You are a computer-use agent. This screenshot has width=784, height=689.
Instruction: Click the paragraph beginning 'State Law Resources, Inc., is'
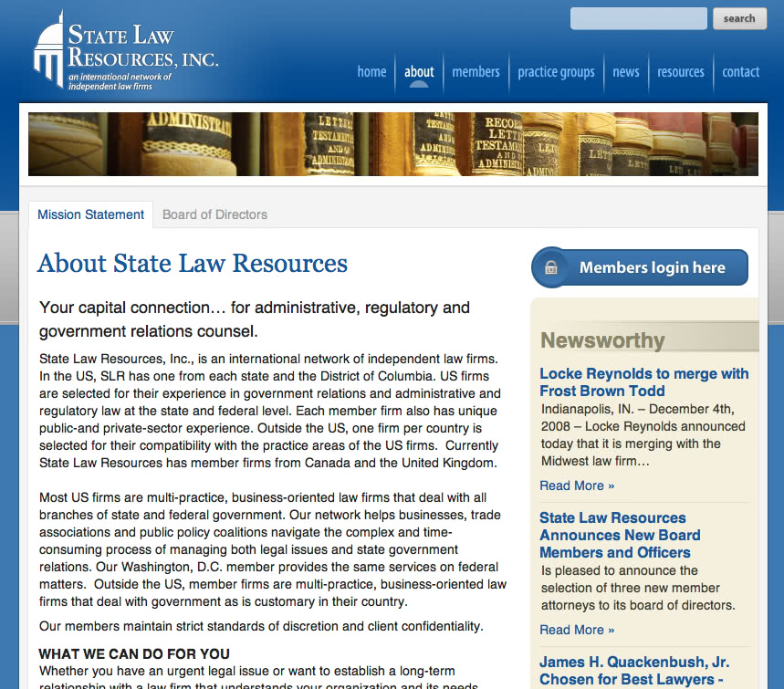coord(270,411)
